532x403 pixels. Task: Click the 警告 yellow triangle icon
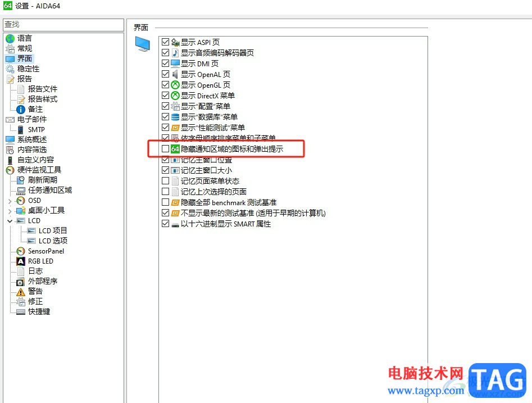(x=21, y=292)
